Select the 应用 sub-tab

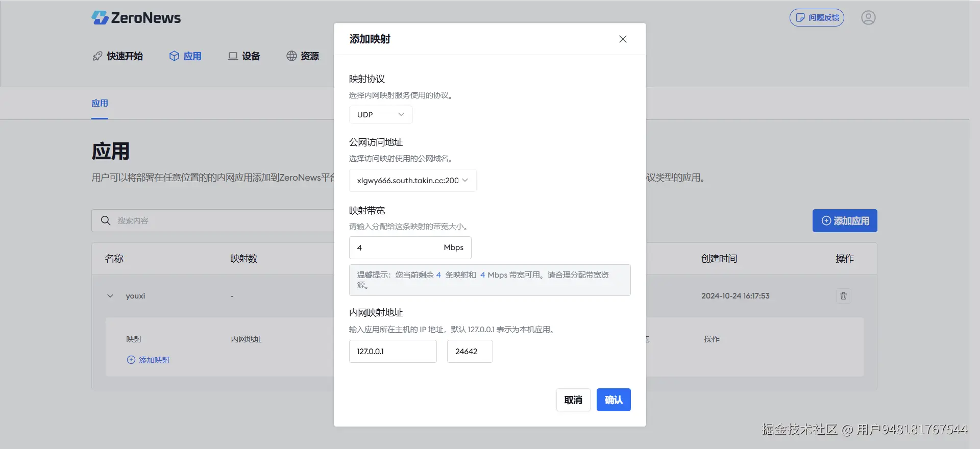[x=100, y=104]
